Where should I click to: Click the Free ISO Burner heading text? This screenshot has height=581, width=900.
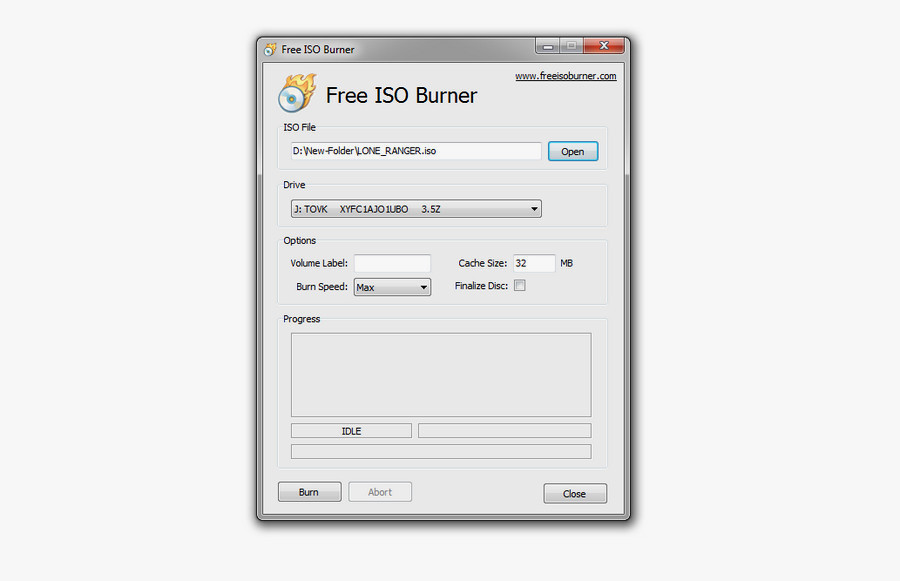point(401,96)
